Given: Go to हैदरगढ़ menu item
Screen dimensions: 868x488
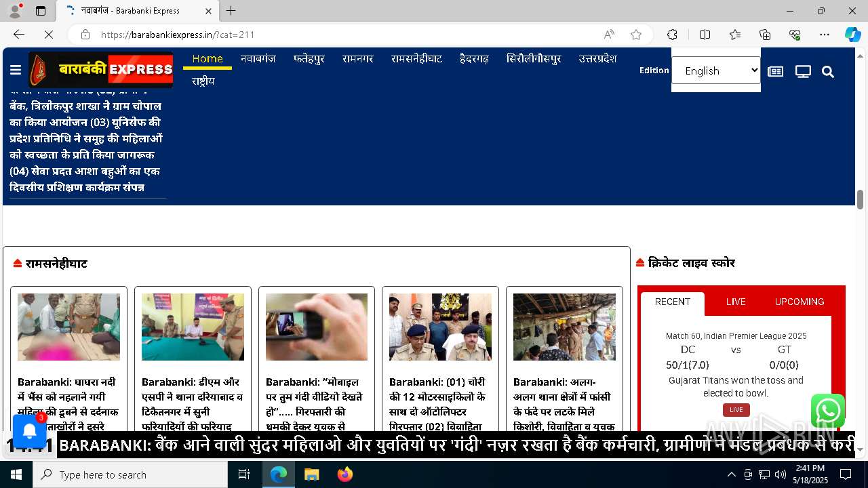Looking at the screenshot, I should pyautogui.click(x=474, y=59).
